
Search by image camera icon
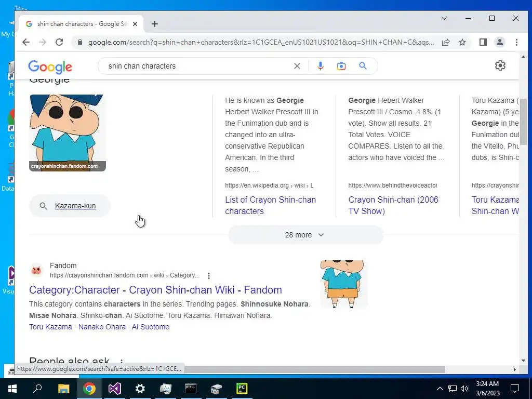[341, 66]
